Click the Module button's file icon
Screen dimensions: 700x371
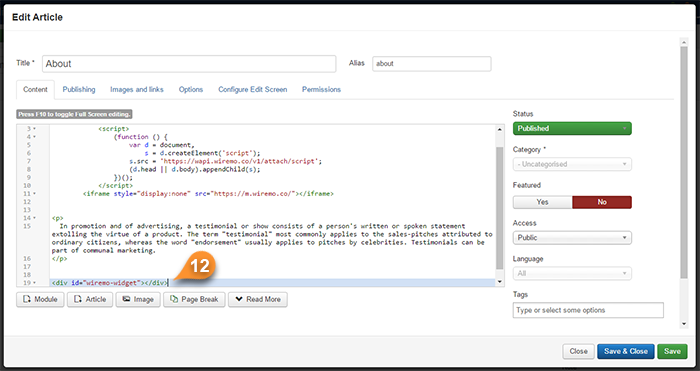pyautogui.click(x=27, y=299)
